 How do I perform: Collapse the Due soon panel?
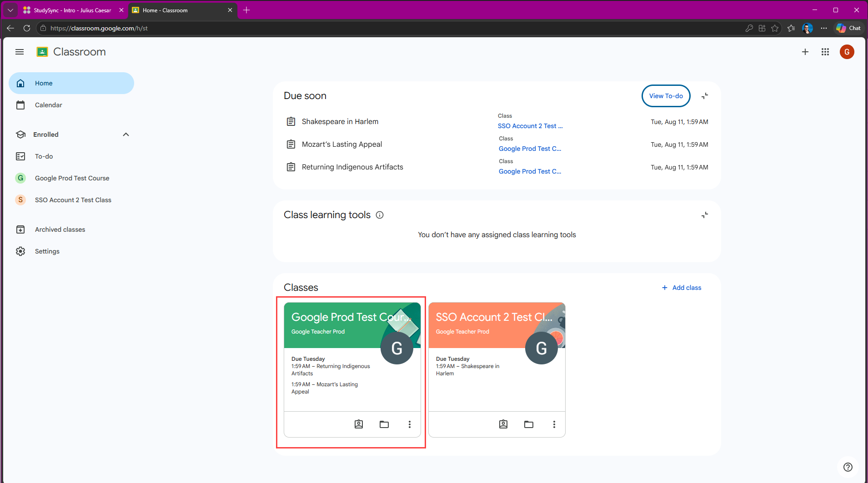[x=705, y=96]
